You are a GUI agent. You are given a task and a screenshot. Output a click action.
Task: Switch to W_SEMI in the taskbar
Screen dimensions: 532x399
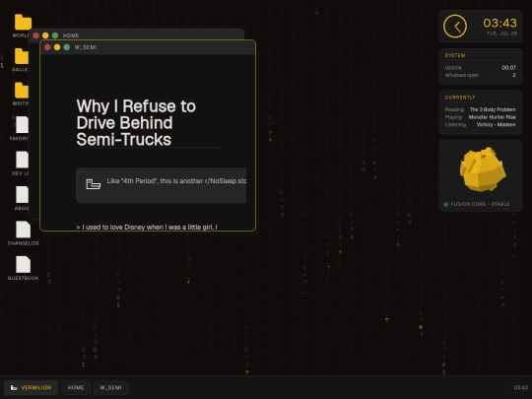(x=110, y=387)
